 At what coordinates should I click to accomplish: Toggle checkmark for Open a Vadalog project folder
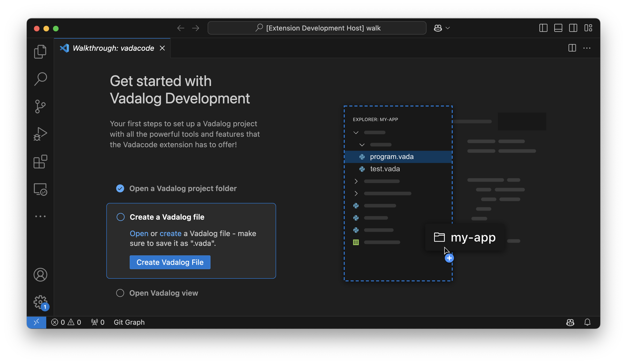coord(120,188)
